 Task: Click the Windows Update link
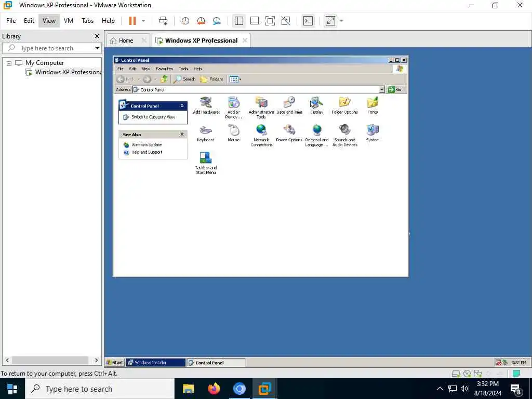pos(147,144)
